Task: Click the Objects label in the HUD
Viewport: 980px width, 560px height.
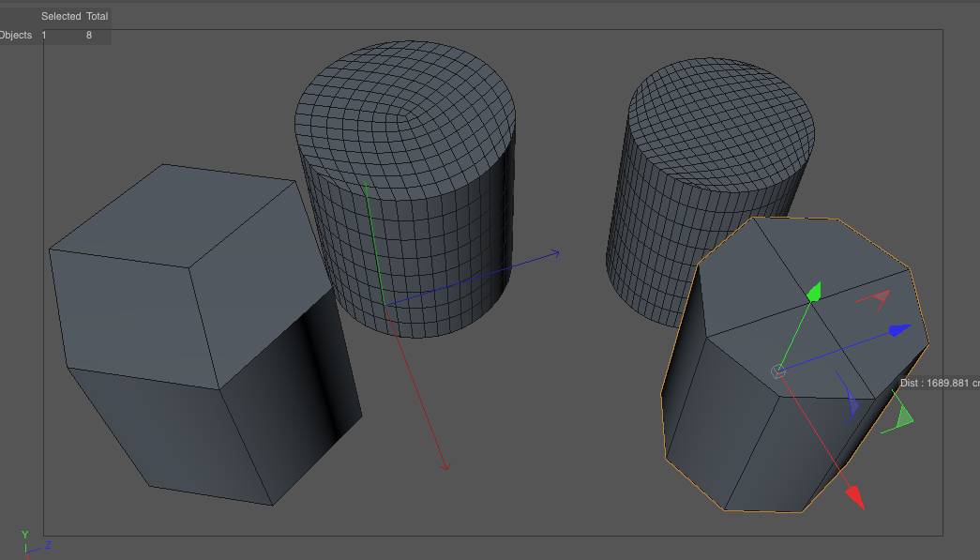Action: click(15, 35)
